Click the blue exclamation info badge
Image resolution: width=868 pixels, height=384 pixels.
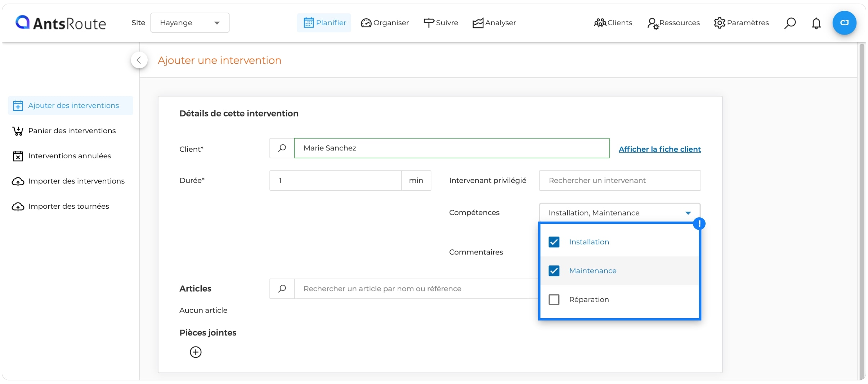(699, 223)
